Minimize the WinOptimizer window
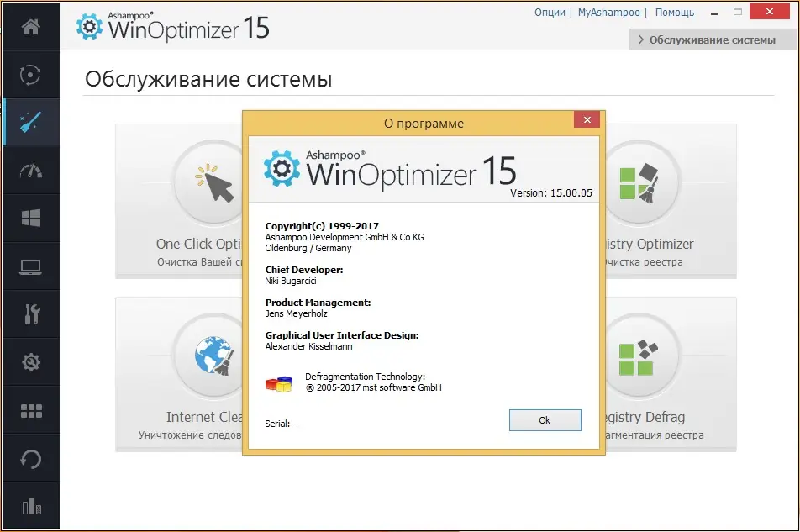Viewport: 800px width, 532px height. point(714,13)
